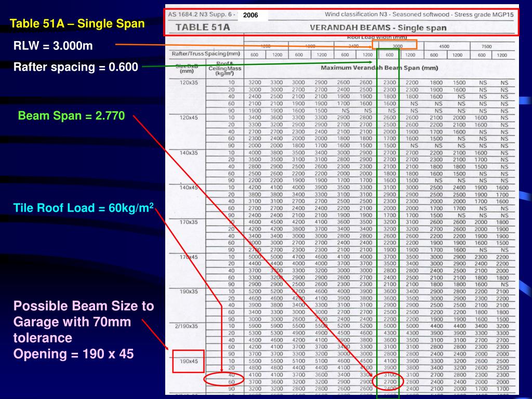This screenshot has width=532, height=399.
Task: Click 1800 in the 170x35 mass-10 row
Action: [x=502, y=222]
